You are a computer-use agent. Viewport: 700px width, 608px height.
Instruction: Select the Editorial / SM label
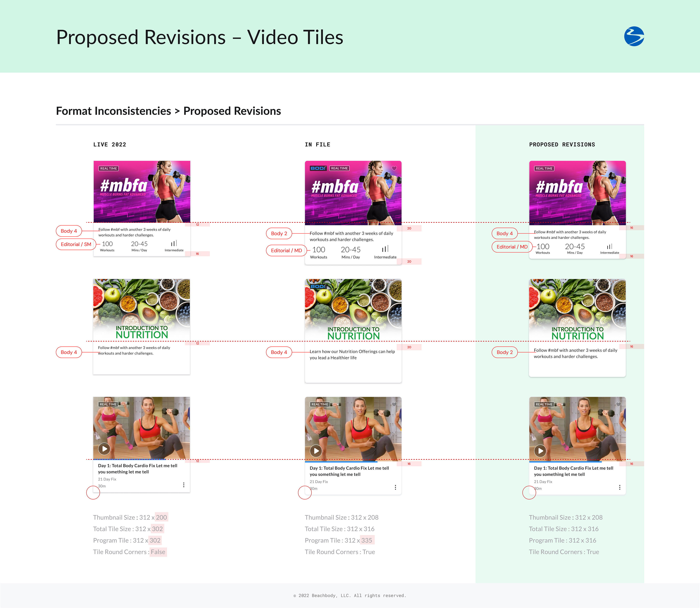76,244
